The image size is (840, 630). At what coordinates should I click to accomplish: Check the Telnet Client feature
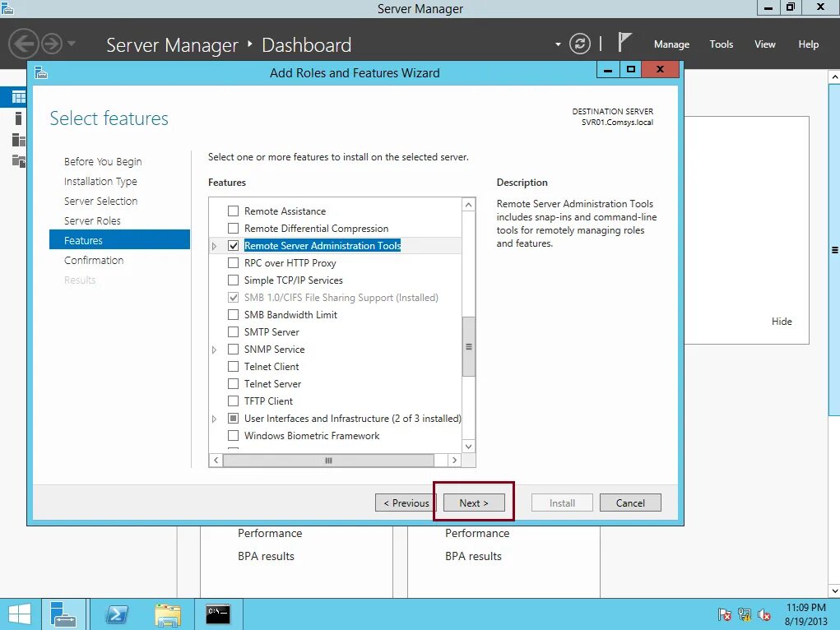point(233,367)
